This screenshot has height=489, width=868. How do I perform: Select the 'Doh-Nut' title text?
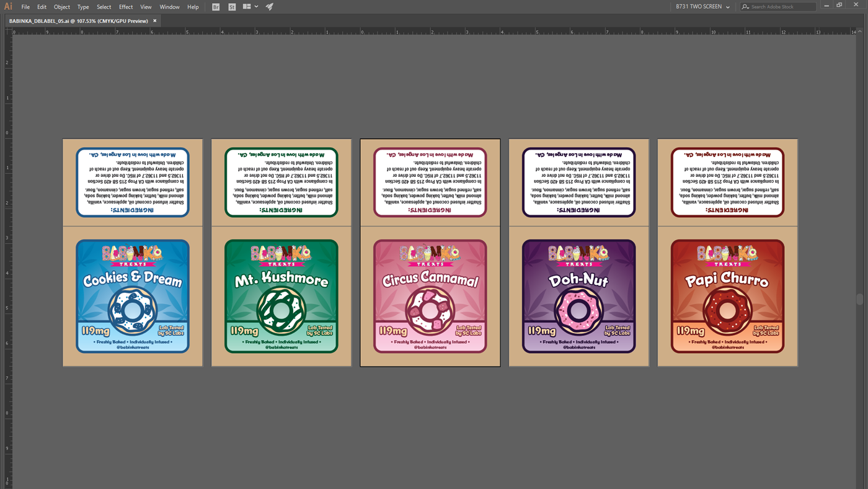tap(579, 280)
